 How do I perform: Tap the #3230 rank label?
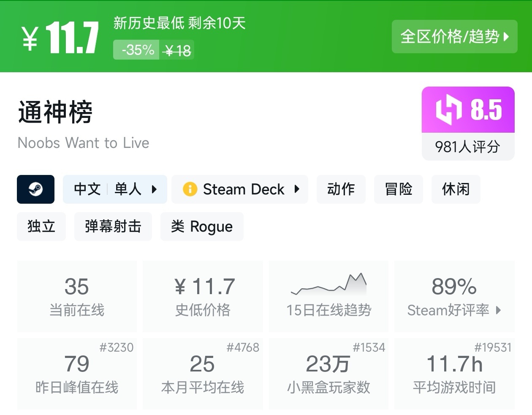117,347
